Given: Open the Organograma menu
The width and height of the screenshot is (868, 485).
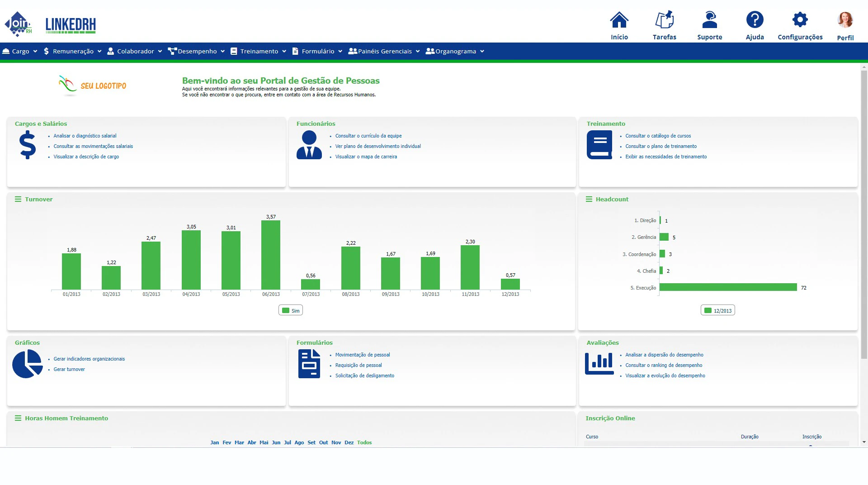Looking at the screenshot, I should click(x=455, y=51).
